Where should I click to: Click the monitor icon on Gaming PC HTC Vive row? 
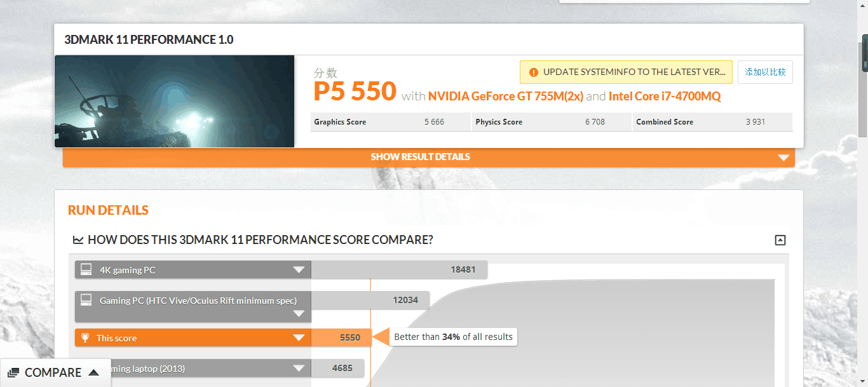pos(86,300)
